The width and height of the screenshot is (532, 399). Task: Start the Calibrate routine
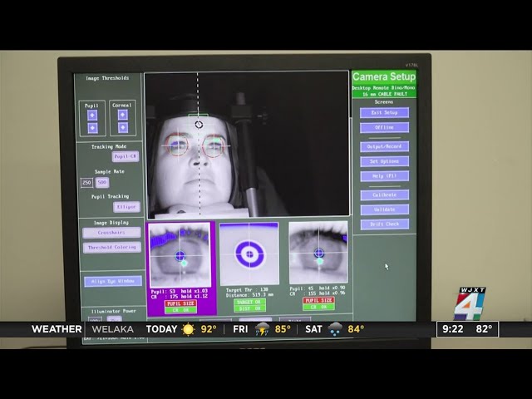point(384,195)
